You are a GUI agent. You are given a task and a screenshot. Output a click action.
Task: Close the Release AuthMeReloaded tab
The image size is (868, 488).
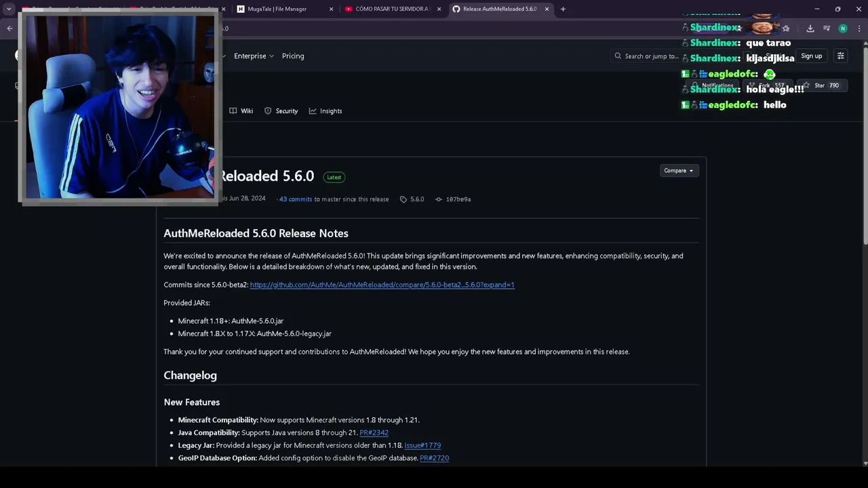click(x=547, y=9)
